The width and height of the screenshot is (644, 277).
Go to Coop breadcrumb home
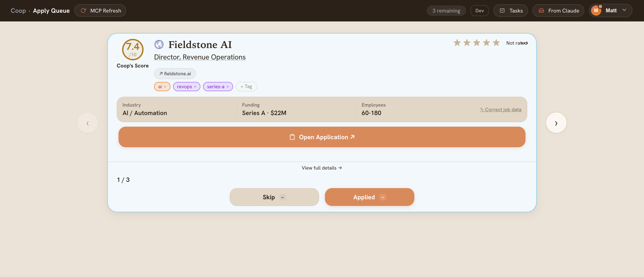(x=18, y=10)
